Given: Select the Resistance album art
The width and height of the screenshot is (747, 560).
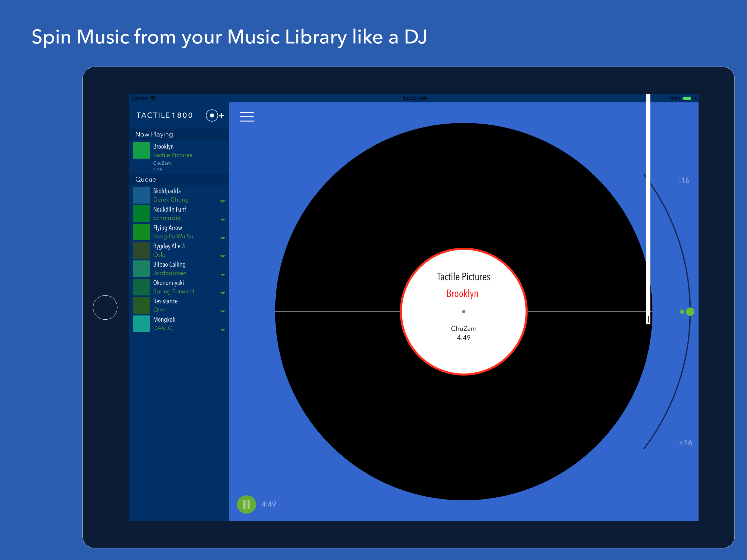Looking at the screenshot, I should (x=141, y=305).
